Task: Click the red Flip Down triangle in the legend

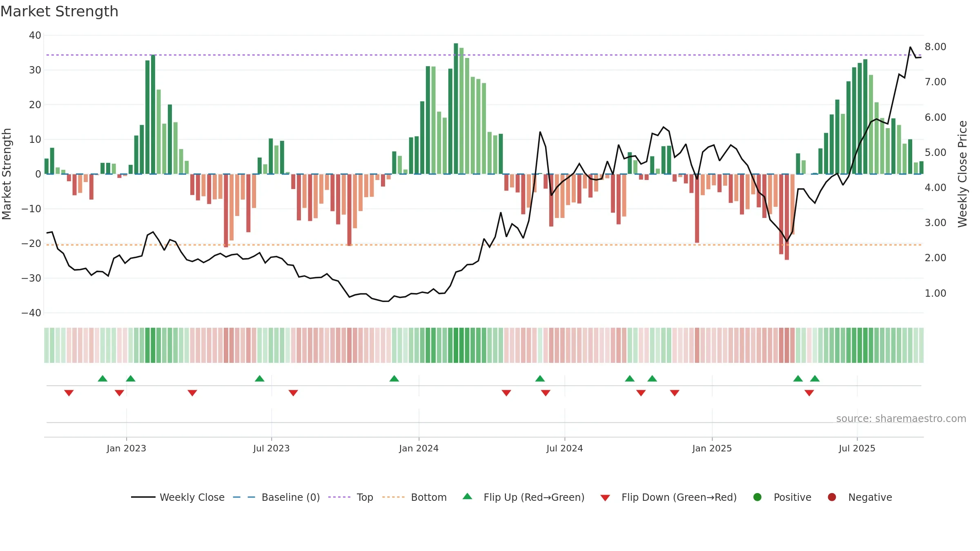Action: 605,498
